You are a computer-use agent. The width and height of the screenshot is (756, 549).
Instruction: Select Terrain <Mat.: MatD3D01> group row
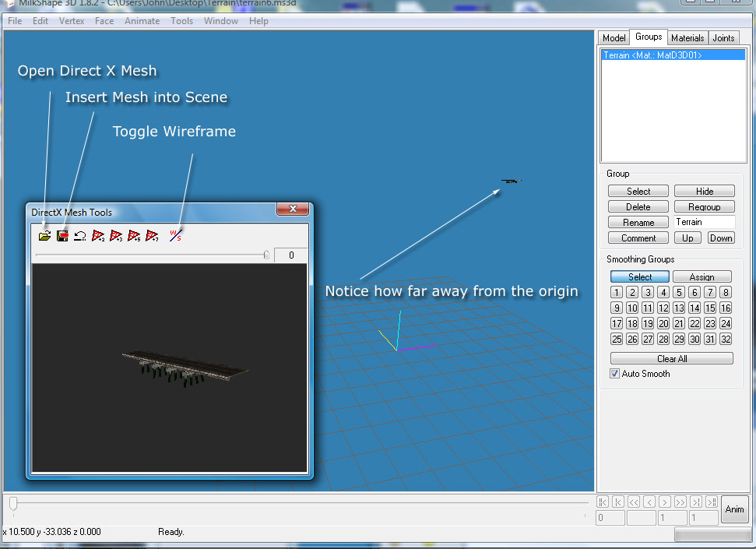[673, 55]
